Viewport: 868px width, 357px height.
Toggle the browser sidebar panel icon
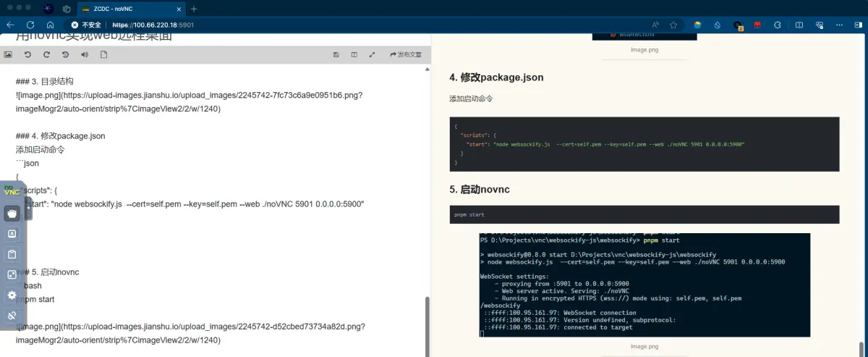(x=859, y=25)
